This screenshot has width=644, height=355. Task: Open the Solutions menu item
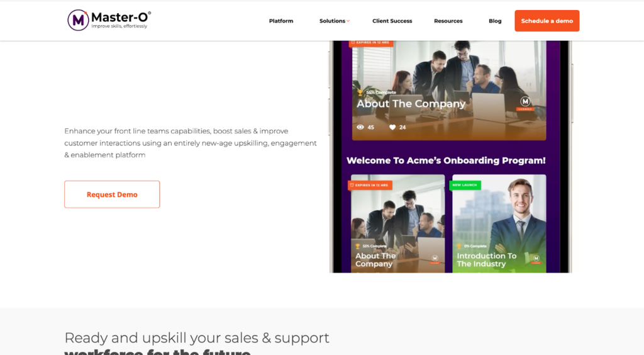[332, 21]
